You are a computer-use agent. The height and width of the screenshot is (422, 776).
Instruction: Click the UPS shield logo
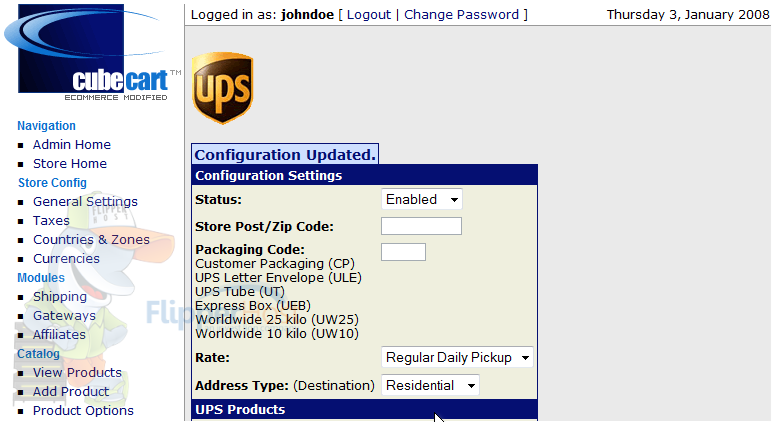[x=223, y=88]
